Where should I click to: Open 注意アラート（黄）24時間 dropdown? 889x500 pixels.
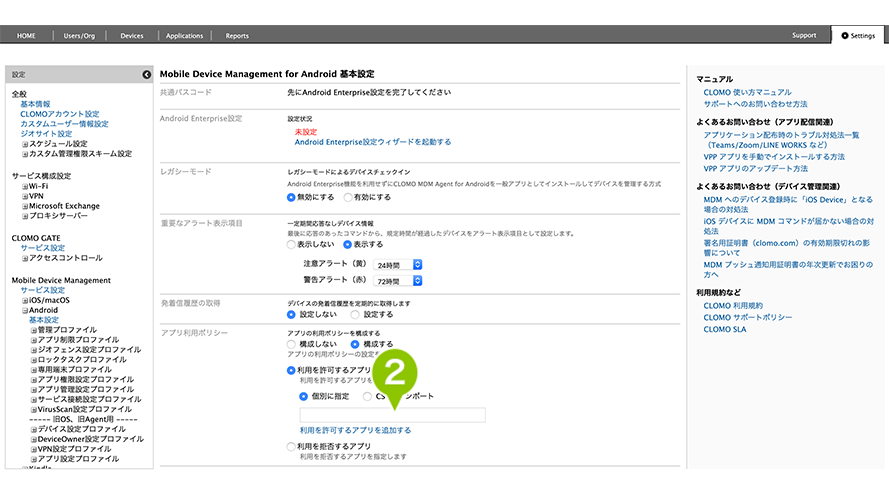[x=397, y=265]
